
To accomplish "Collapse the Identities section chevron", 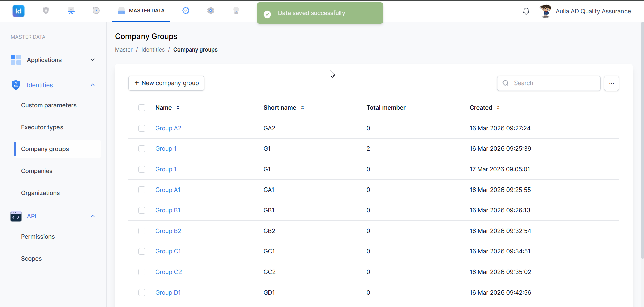I will 93,85.
